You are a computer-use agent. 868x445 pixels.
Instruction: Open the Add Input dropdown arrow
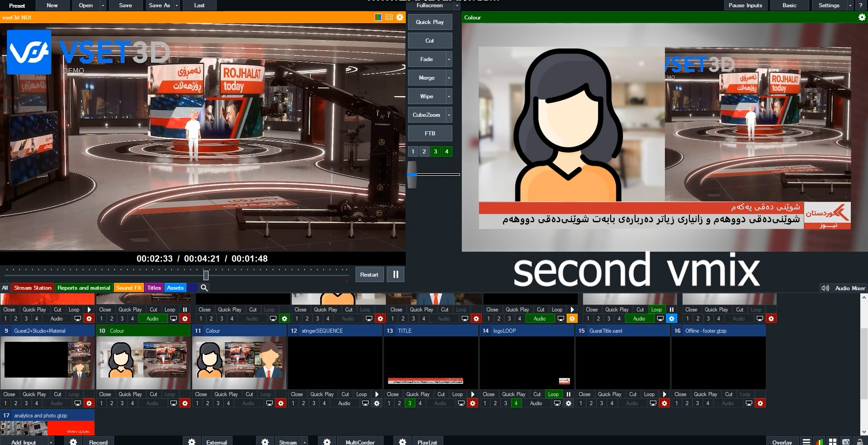coord(51,442)
